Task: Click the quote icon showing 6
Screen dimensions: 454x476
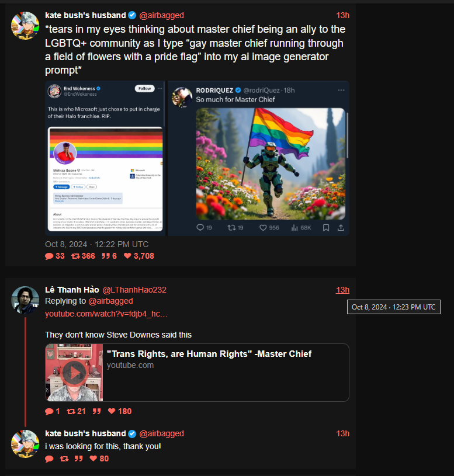Action: pos(106,256)
